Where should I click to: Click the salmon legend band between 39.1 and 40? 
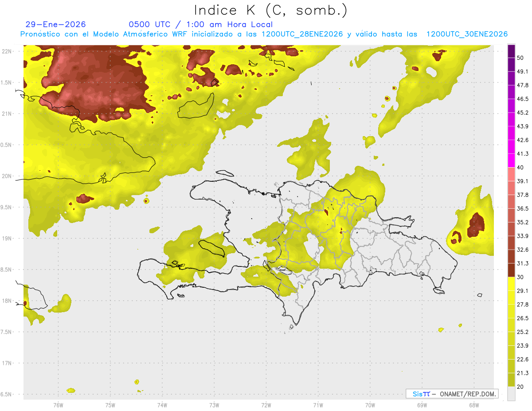[x=511, y=174]
